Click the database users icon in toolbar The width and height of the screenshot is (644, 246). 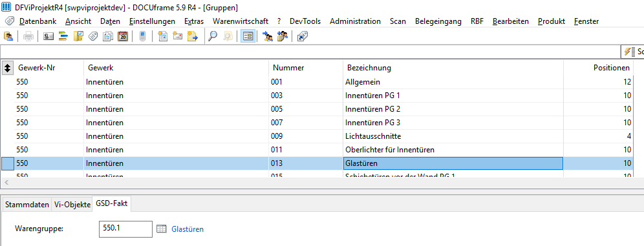(x=8, y=37)
